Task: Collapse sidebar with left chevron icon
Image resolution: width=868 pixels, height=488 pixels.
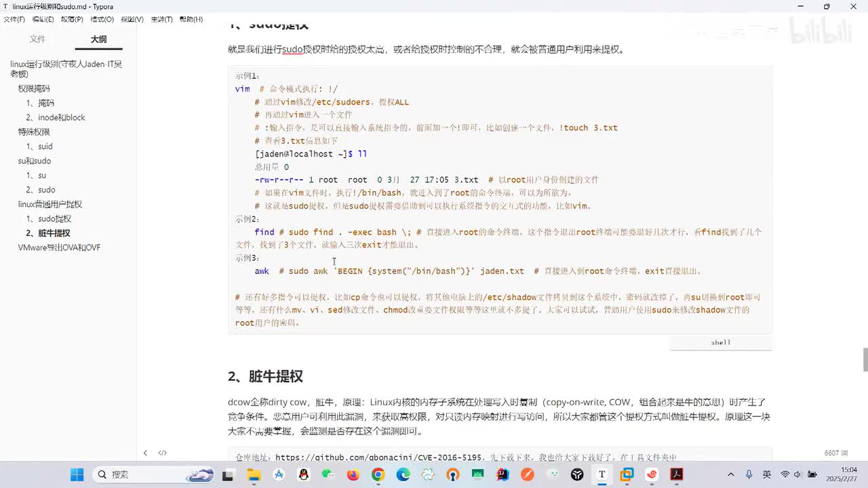Action: [145, 453]
